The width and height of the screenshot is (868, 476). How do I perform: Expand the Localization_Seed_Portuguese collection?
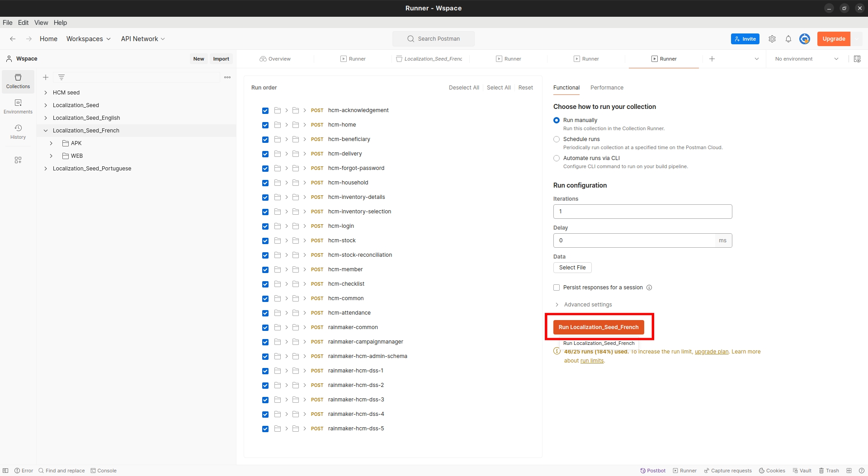[x=46, y=169]
